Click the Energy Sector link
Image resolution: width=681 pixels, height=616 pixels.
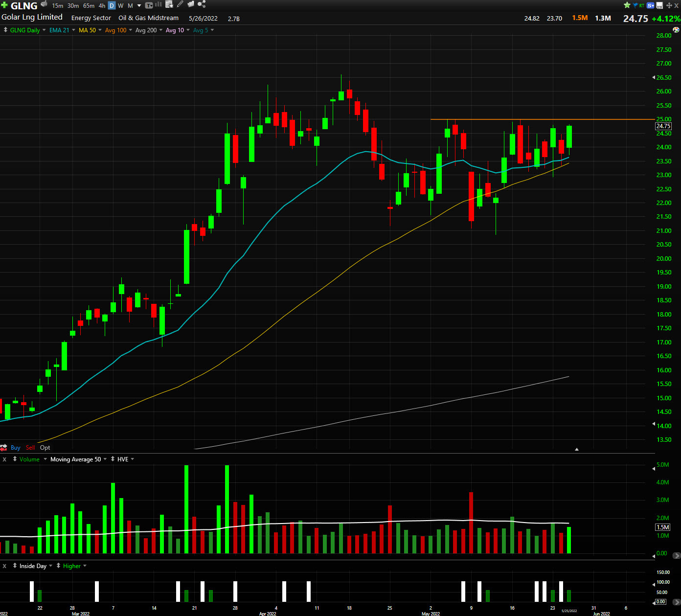tap(91, 18)
